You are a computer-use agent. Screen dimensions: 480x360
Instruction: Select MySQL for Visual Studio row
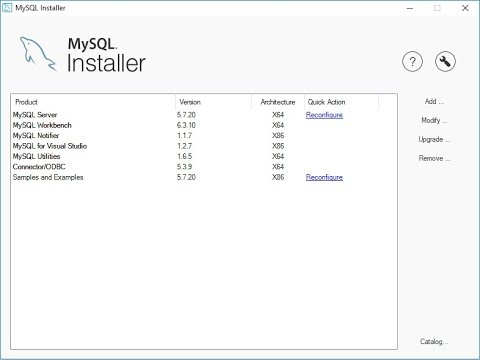tap(204, 146)
